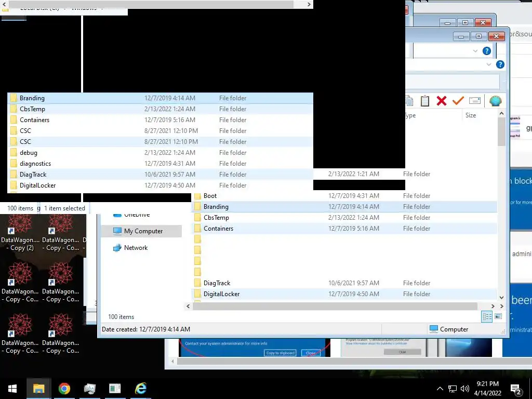This screenshot has width=532, height=399.
Task: Switch to the large thumbnails view icon
Action: tap(498, 316)
